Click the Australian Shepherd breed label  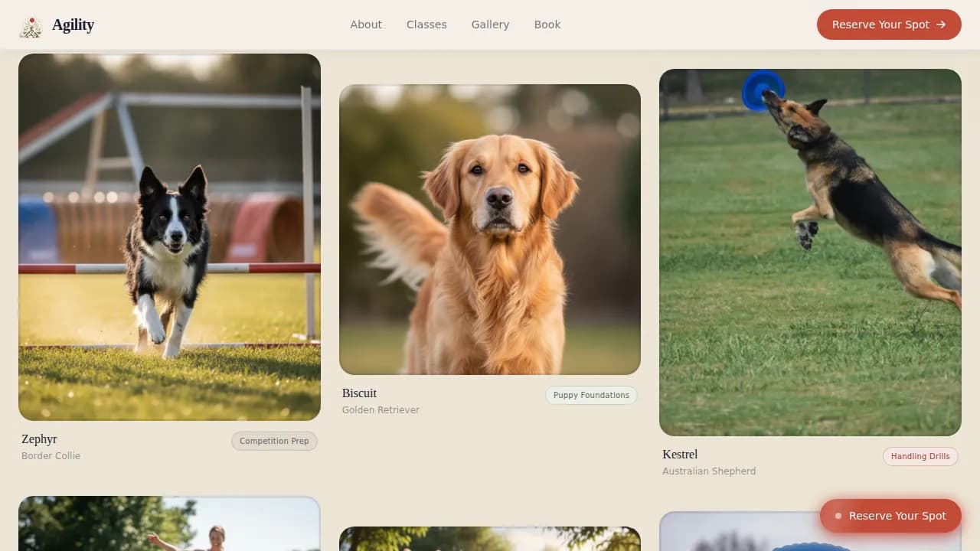709,471
